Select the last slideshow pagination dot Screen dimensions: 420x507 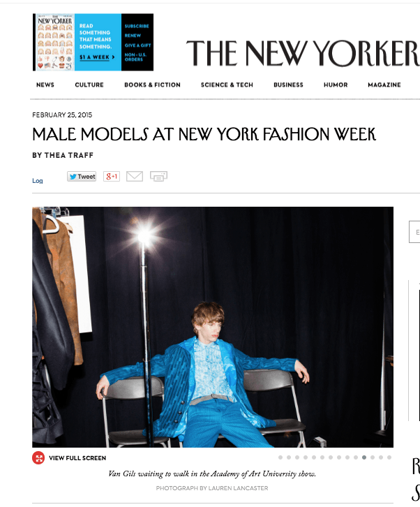[389, 457]
